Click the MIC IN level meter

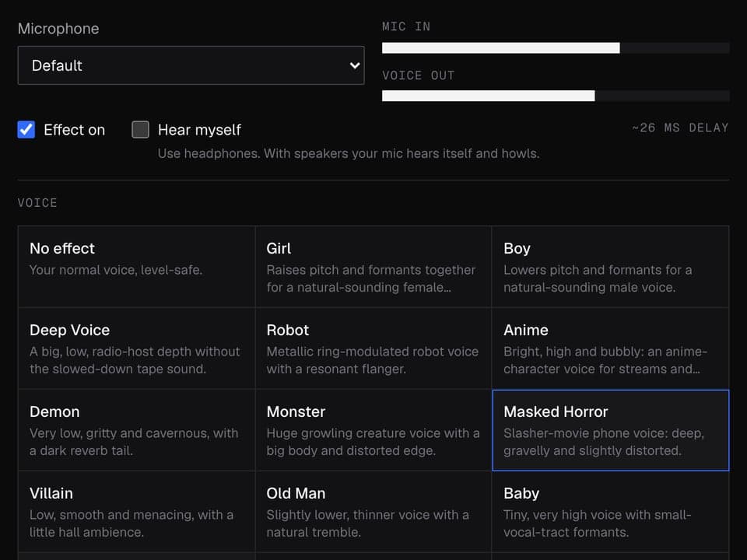pyautogui.click(x=556, y=47)
